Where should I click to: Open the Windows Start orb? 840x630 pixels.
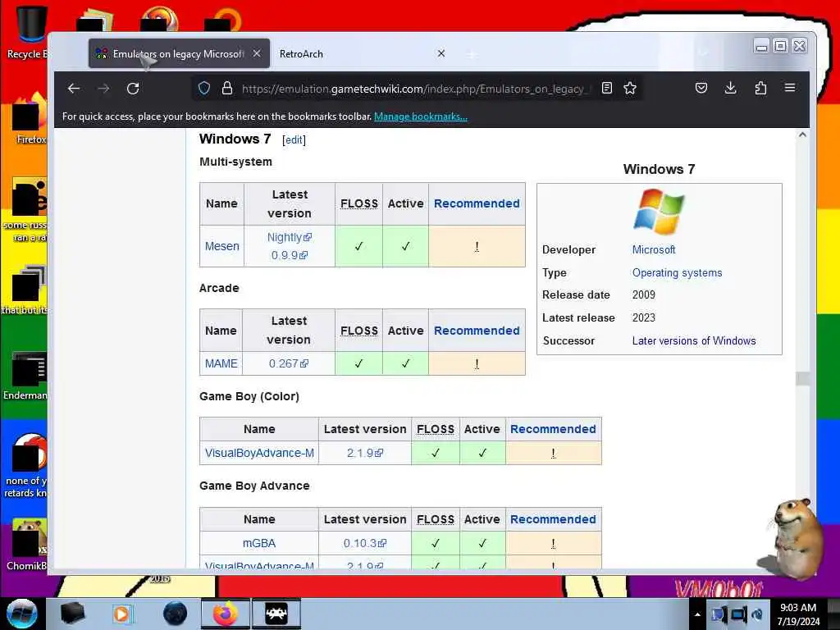[x=21, y=614]
